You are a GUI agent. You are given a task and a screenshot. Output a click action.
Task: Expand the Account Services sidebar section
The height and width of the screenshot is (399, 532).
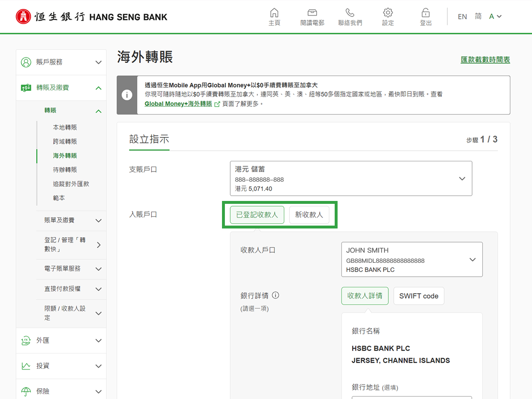point(61,62)
